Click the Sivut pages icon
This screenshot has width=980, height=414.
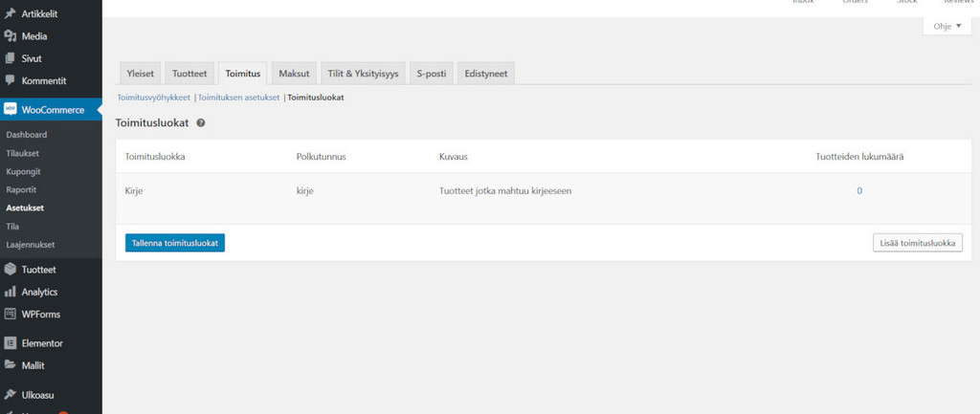(x=10, y=58)
